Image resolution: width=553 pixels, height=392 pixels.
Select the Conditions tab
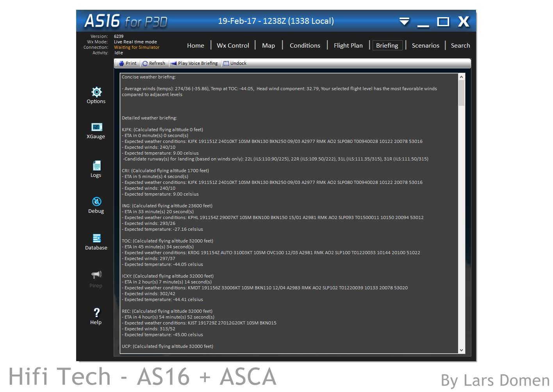tap(305, 46)
